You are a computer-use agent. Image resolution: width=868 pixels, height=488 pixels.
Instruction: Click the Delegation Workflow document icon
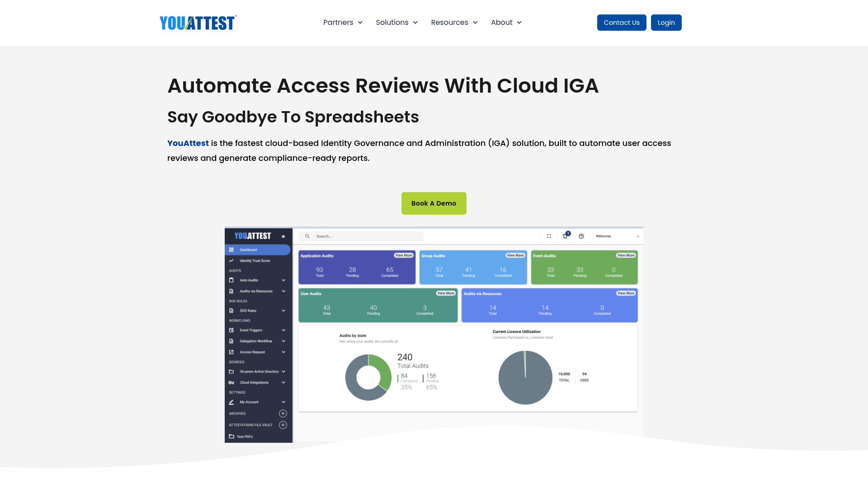(x=231, y=341)
